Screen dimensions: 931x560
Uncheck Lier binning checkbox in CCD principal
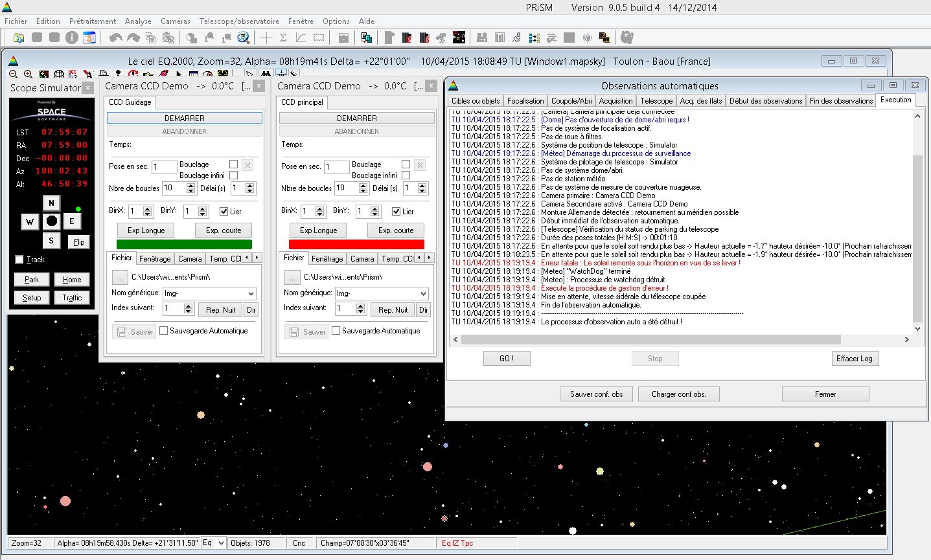396,212
